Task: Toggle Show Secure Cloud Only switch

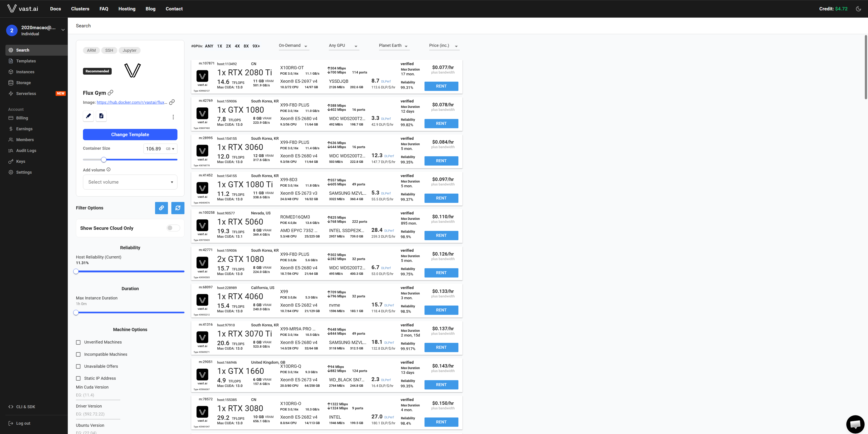Action: click(173, 228)
